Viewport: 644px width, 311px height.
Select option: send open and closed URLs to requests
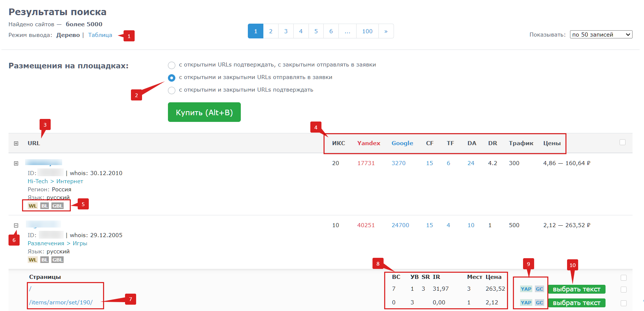(x=172, y=78)
